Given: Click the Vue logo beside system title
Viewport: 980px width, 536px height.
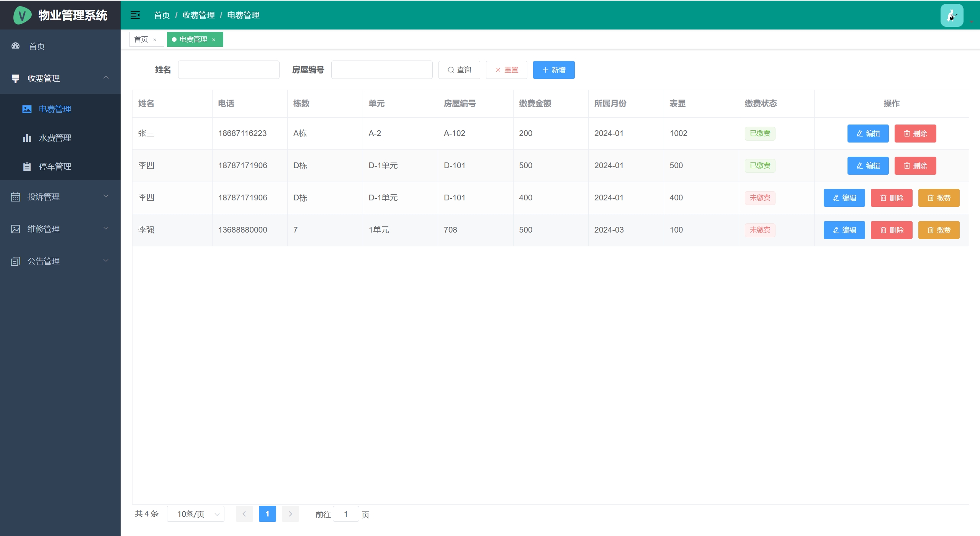Looking at the screenshot, I should [x=22, y=15].
